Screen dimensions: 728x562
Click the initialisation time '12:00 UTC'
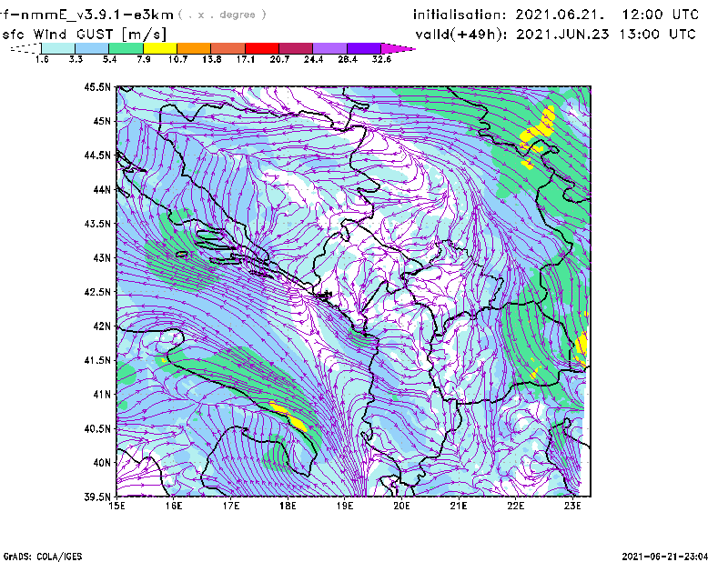pyautogui.click(x=661, y=15)
